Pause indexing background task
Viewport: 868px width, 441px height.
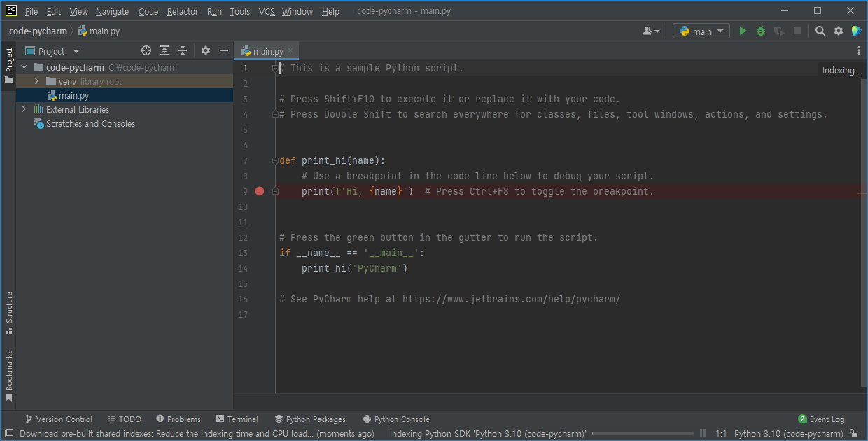tap(703, 434)
